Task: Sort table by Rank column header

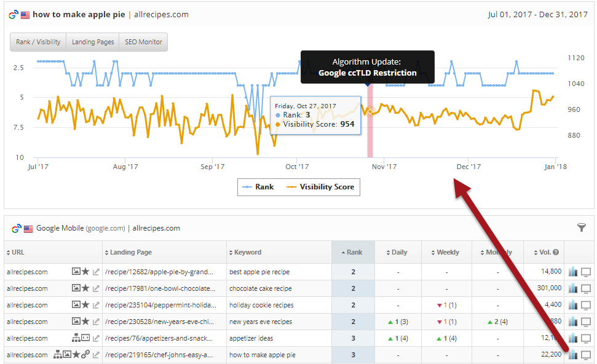Action: pos(352,252)
